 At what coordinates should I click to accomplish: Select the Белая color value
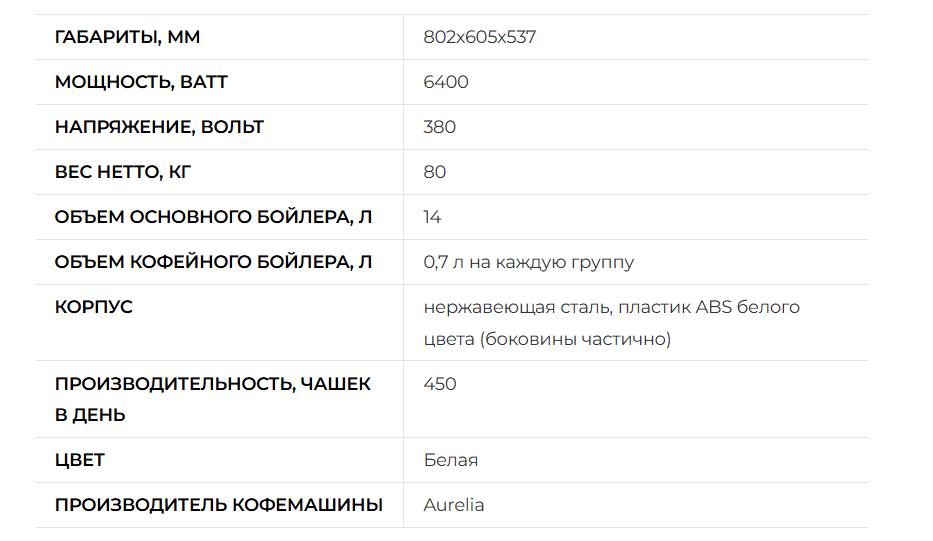[x=450, y=460]
